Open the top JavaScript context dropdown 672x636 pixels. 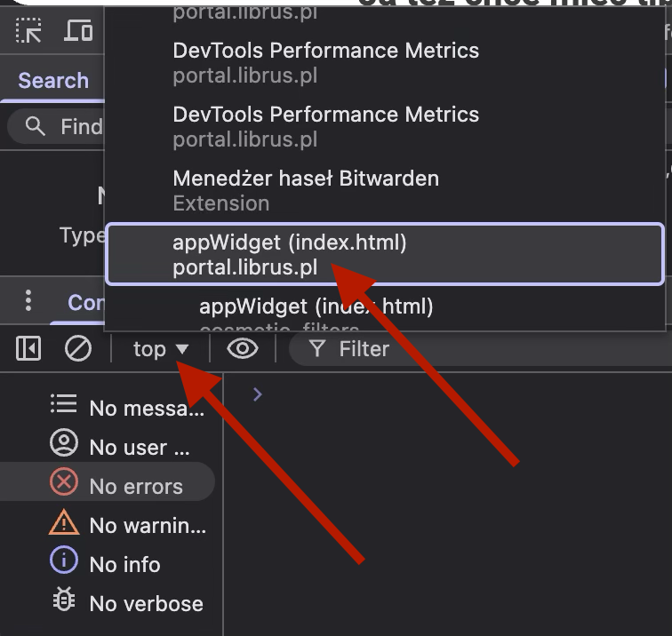tap(160, 349)
